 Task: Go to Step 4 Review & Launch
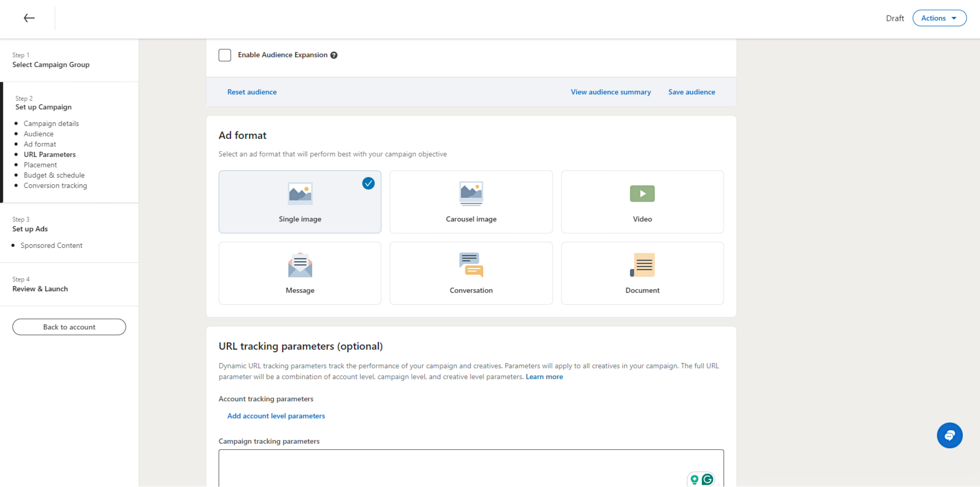tap(40, 285)
